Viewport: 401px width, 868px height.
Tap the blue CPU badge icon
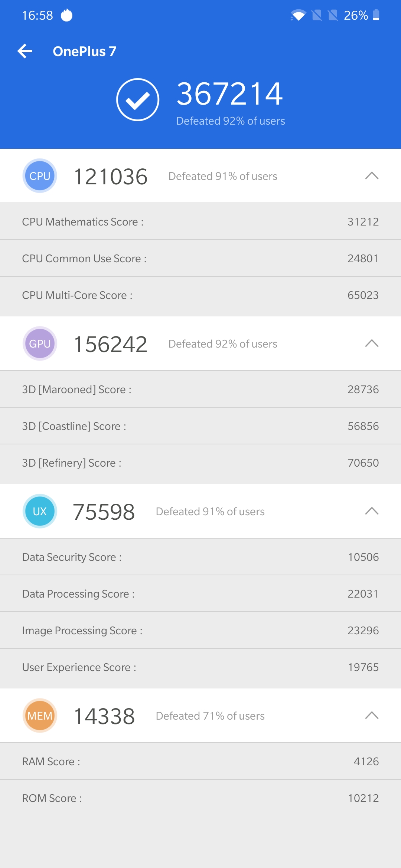click(x=40, y=176)
